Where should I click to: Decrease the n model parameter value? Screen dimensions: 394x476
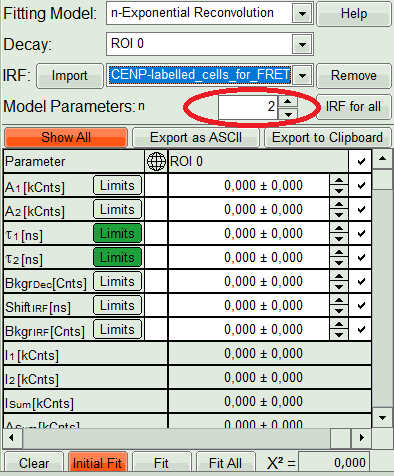288,114
